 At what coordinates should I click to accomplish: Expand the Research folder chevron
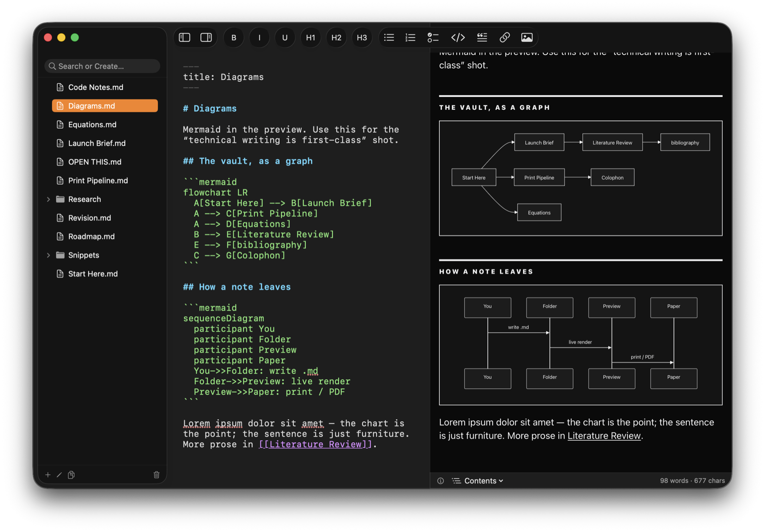click(48, 199)
